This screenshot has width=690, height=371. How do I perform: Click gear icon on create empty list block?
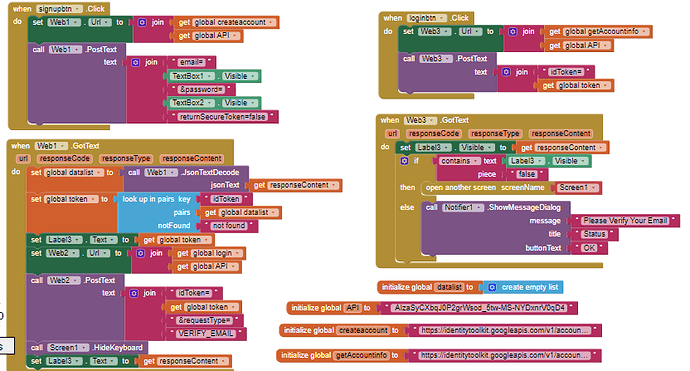pos(492,287)
